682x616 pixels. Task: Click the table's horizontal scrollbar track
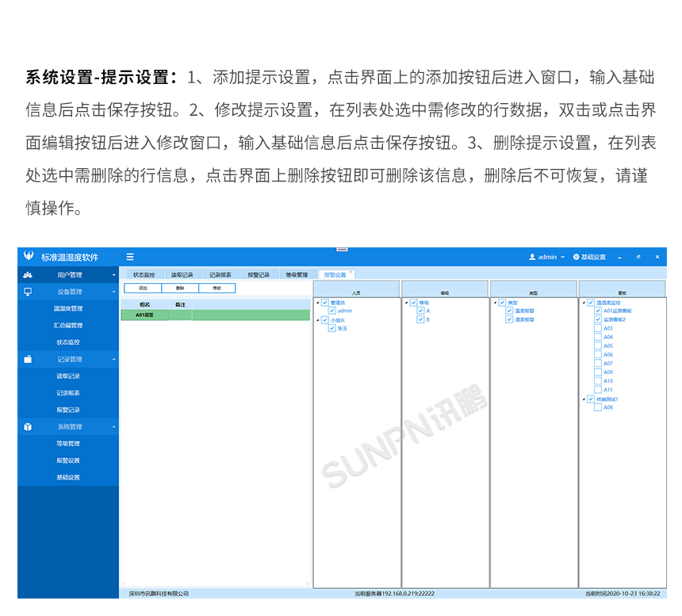pos(216,584)
